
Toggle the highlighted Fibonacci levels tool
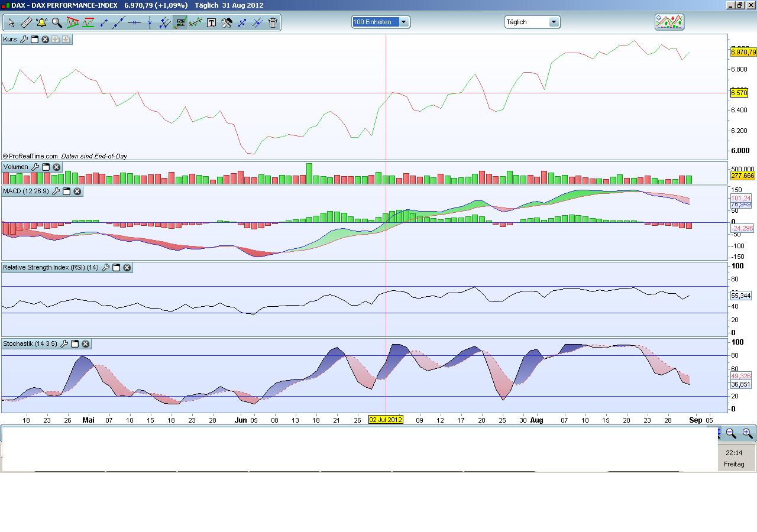point(180,23)
